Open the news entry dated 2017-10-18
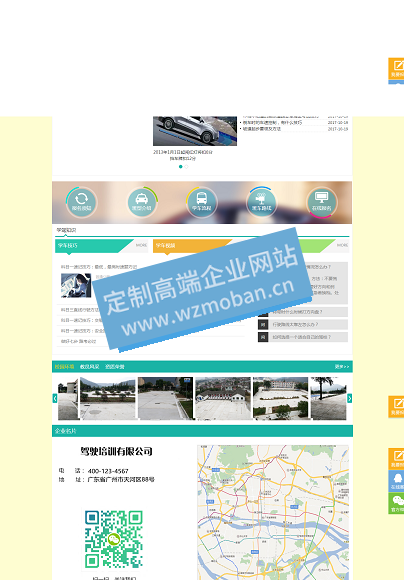The image size is (404, 580). pyautogui.click(x=295, y=122)
